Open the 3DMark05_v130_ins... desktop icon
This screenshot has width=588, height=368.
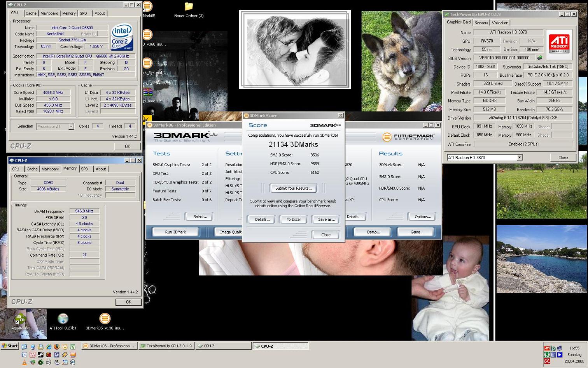[105, 322]
